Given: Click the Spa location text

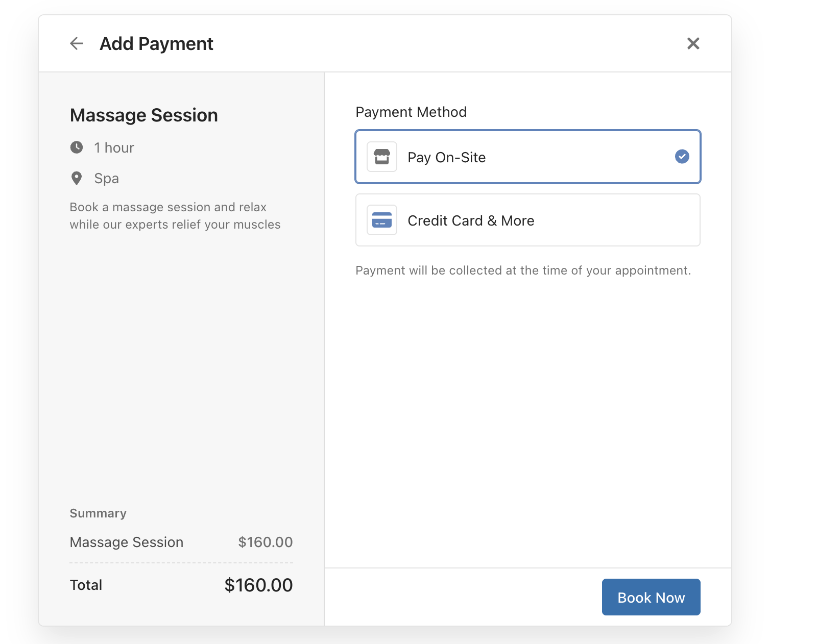Looking at the screenshot, I should pos(106,179).
